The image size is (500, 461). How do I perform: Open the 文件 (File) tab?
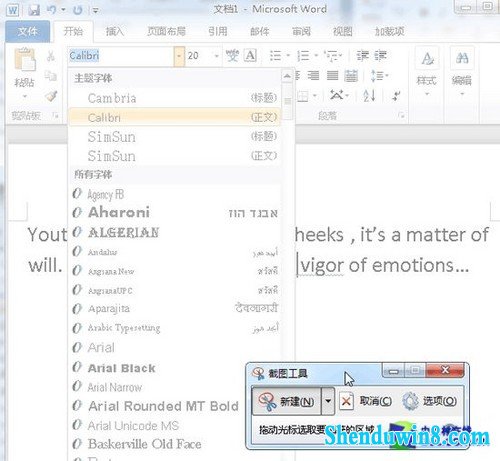coord(27,31)
